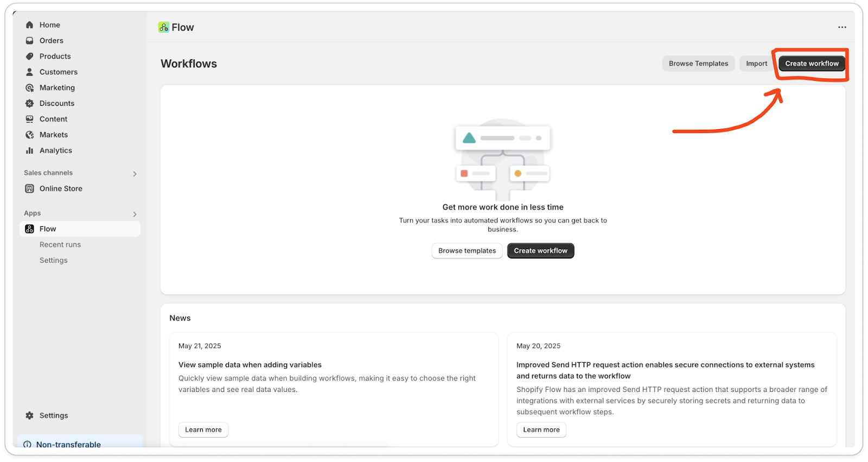Click the 'May 21, 2025' date
Viewport: 868px width, 462px height.
200,346
